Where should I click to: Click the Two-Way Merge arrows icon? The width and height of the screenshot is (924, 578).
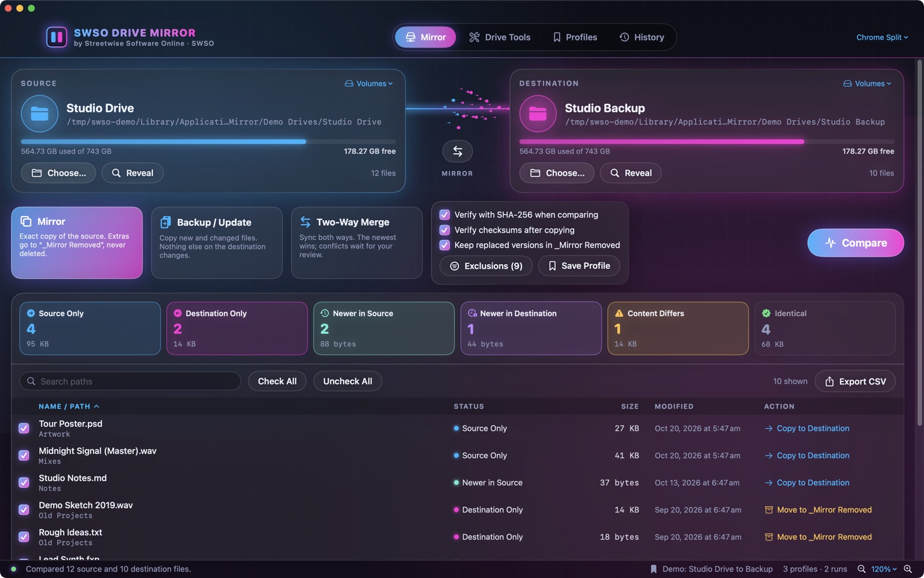pos(305,222)
